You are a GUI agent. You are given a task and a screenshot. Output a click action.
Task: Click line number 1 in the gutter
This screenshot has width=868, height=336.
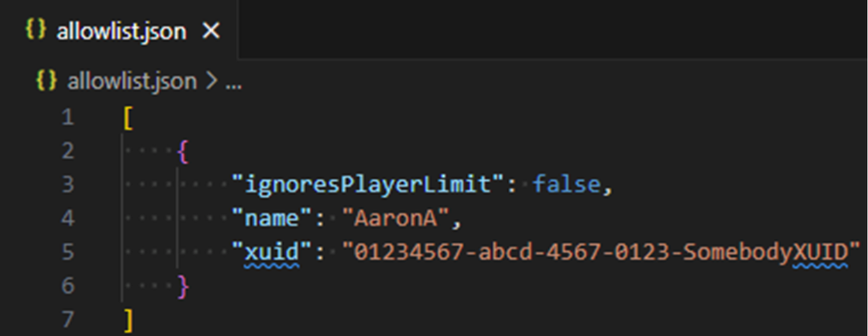(68, 117)
